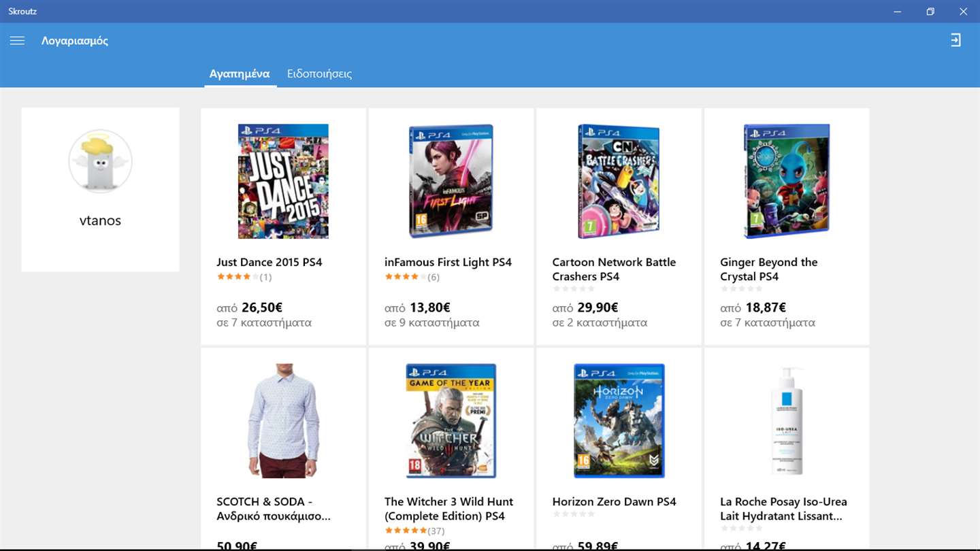
Task: Click inFamous First Light PS4 title
Action: pyautogui.click(x=448, y=262)
